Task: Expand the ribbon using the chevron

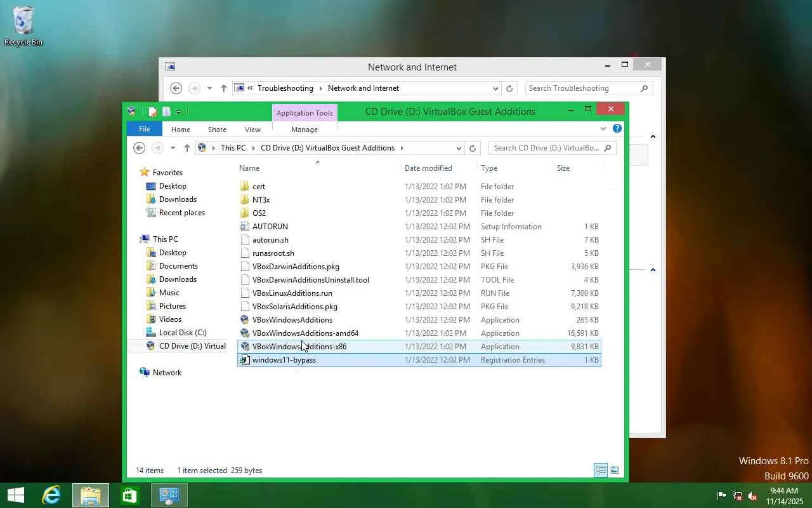Action: (603, 129)
